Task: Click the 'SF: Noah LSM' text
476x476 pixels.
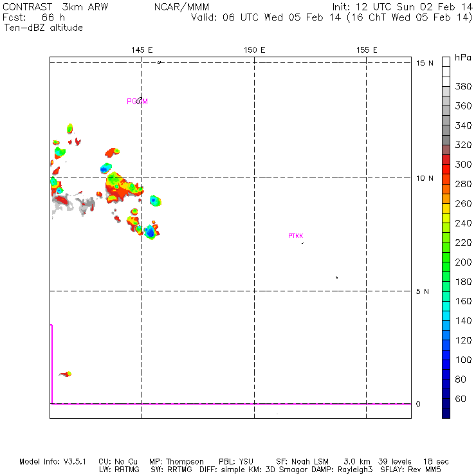Action: (x=302, y=462)
